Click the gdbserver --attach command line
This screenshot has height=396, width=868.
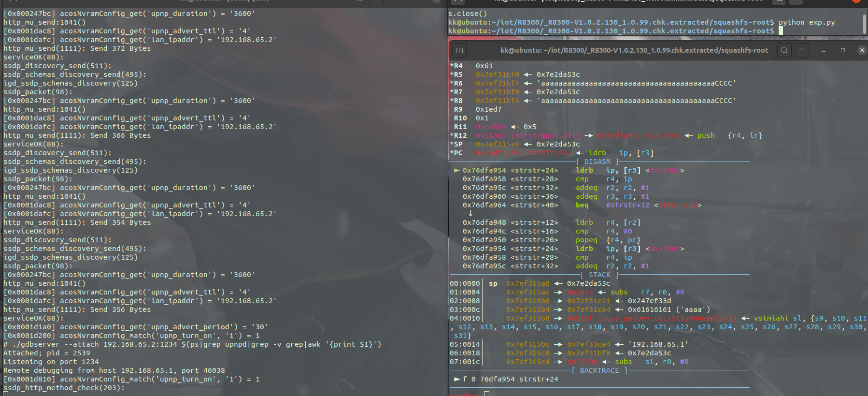tap(192, 344)
